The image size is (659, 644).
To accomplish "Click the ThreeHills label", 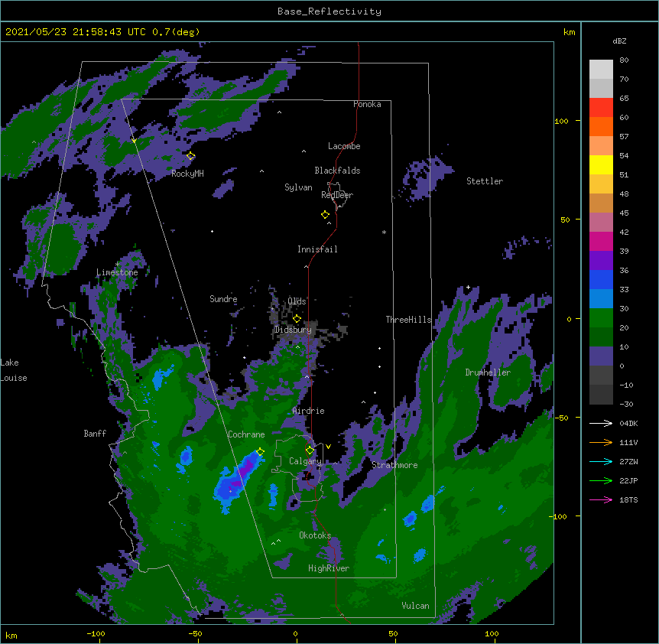I will tap(408, 320).
